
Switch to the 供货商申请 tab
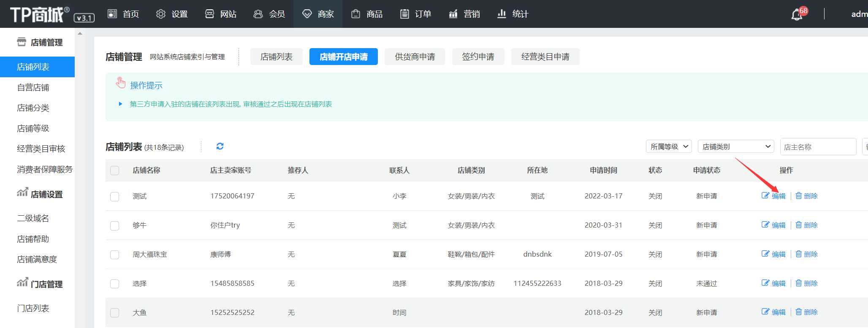pos(415,57)
